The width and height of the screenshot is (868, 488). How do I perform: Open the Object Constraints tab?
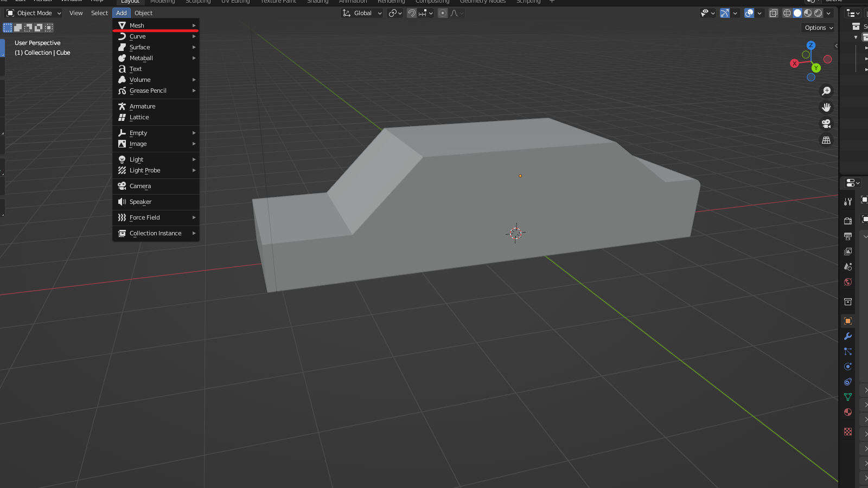(x=848, y=382)
